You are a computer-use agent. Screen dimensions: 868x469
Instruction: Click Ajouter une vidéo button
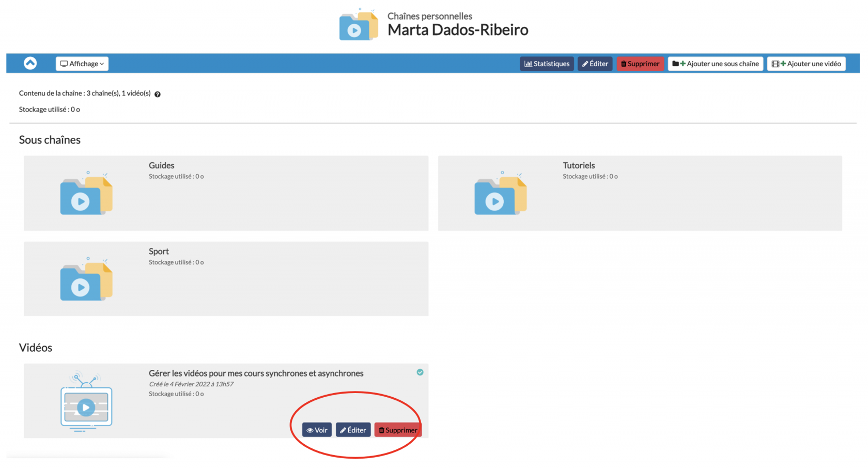tap(806, 64)
